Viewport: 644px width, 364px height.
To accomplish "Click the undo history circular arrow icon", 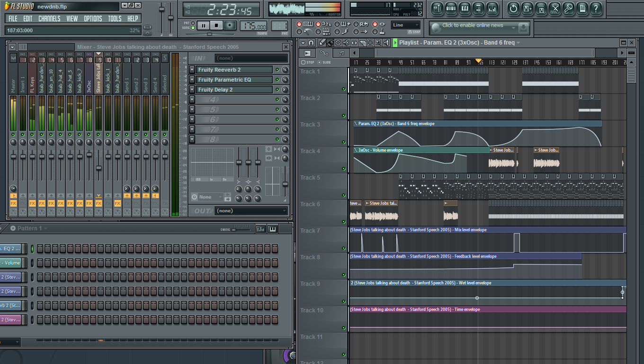I will (x=514, y=8).
